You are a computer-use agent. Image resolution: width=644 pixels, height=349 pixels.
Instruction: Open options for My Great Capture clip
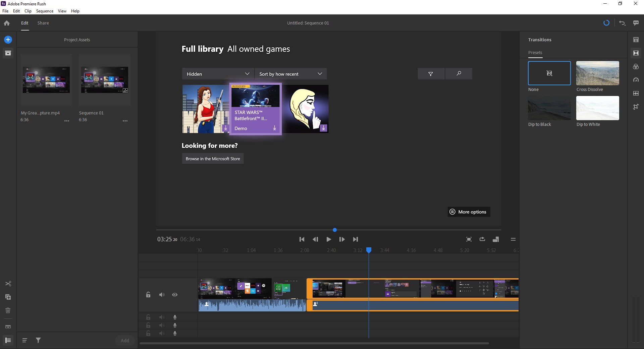click(67, 121)
